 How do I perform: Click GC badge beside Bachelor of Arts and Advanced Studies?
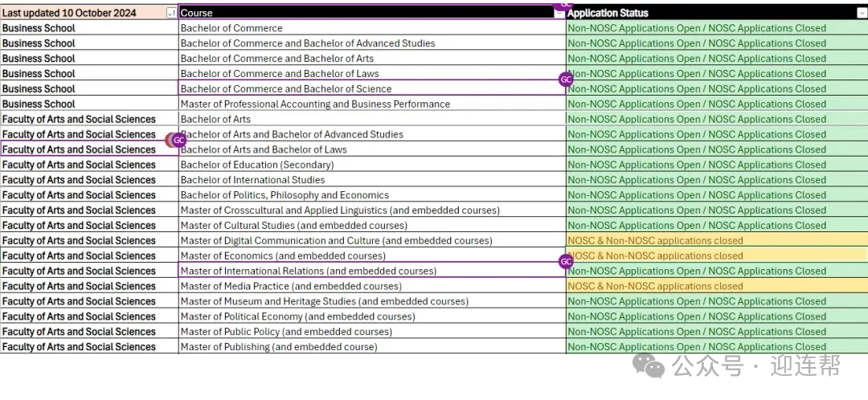click(178, 140)
